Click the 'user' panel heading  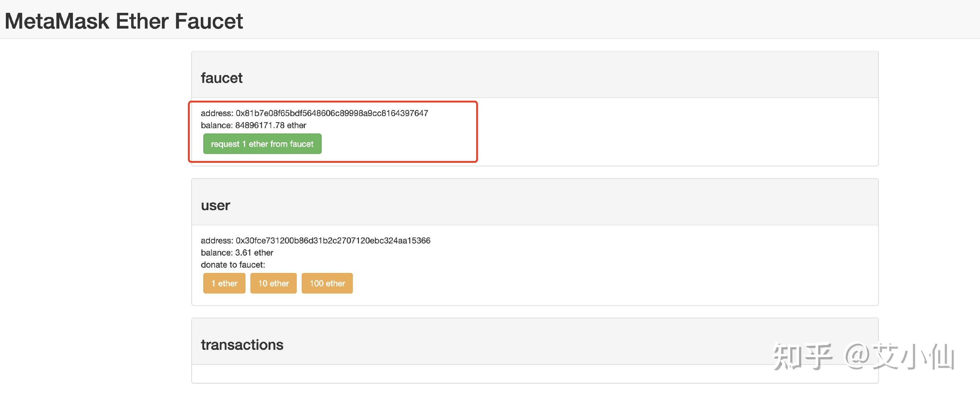[215, 206]
